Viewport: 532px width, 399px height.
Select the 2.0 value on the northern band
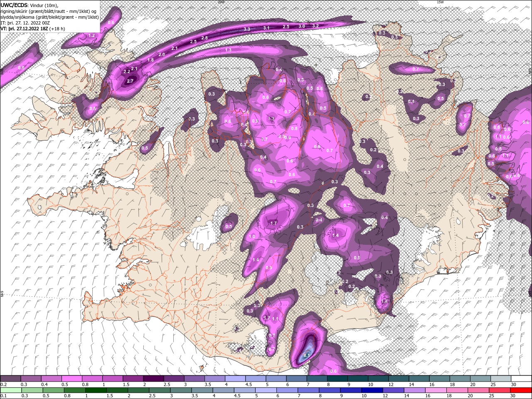click(162, 54)
